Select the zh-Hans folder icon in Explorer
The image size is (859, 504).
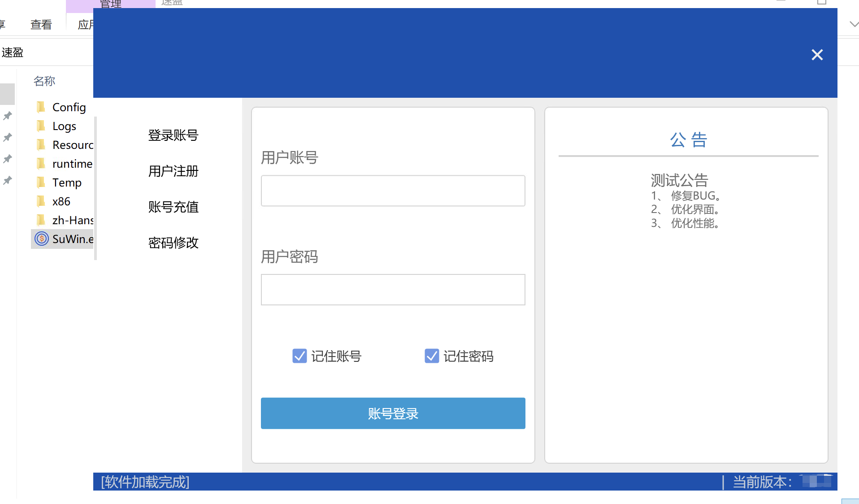pos(41,220)
